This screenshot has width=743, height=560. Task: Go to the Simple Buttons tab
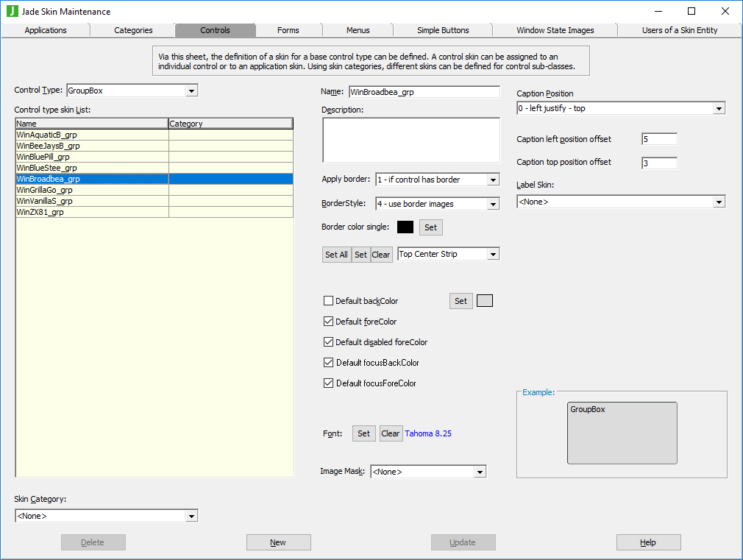(443, 30)
